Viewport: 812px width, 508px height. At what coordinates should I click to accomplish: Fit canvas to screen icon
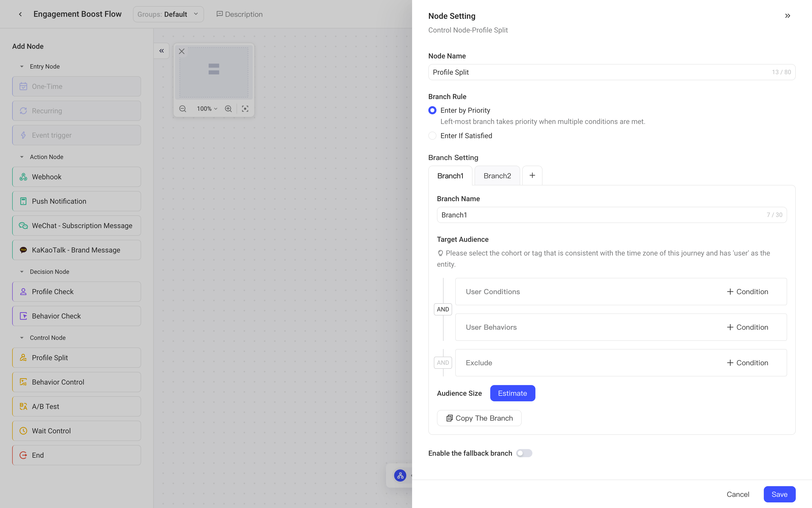click(x=245, y=108)
